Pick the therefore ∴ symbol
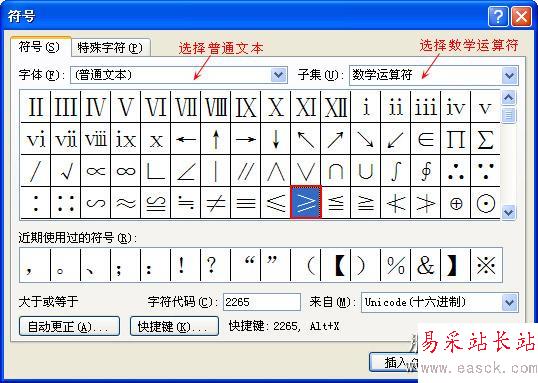538x383 pixels. [456, 171]
